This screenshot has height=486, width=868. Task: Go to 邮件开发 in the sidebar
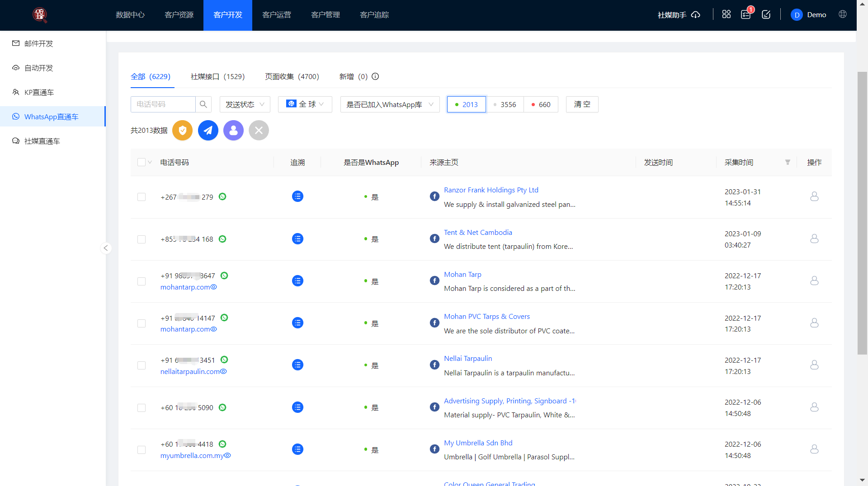53,43
